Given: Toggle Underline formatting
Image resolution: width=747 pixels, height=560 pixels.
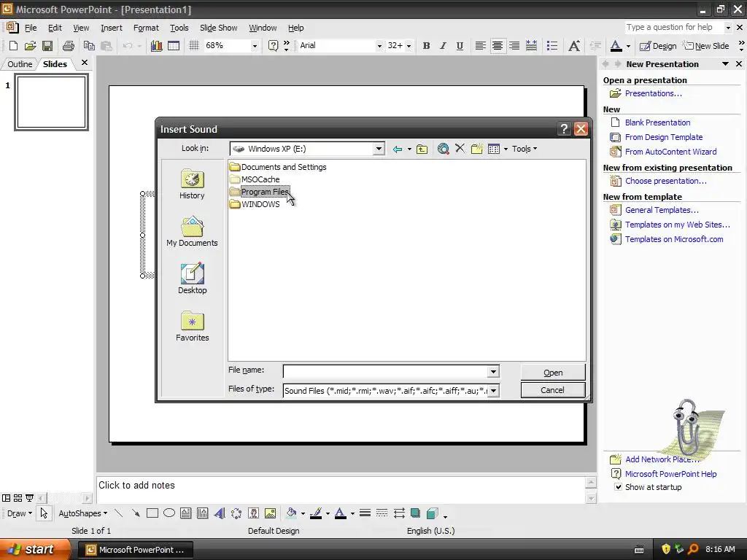Looking at the screenshot, I should (x=460, y=46).
